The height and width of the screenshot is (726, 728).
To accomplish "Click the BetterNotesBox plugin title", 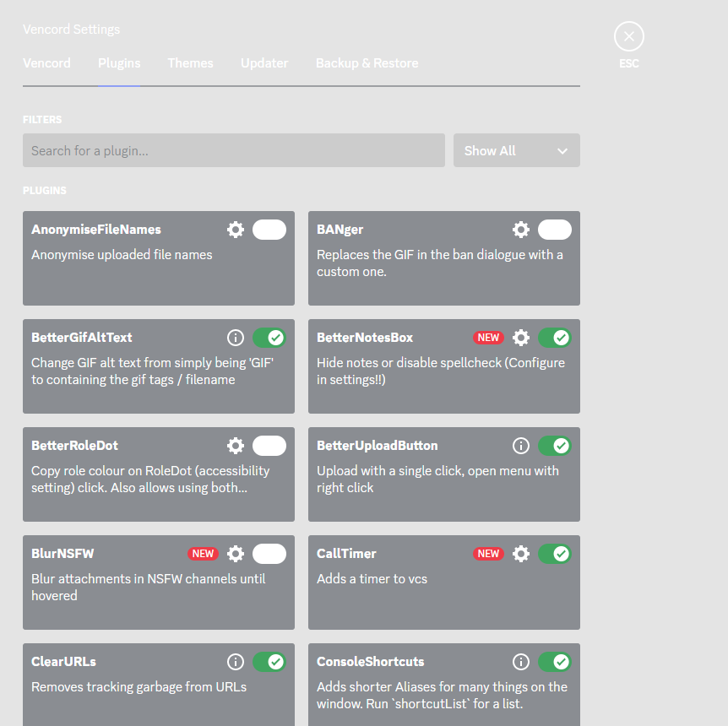I will coord(365,338).
